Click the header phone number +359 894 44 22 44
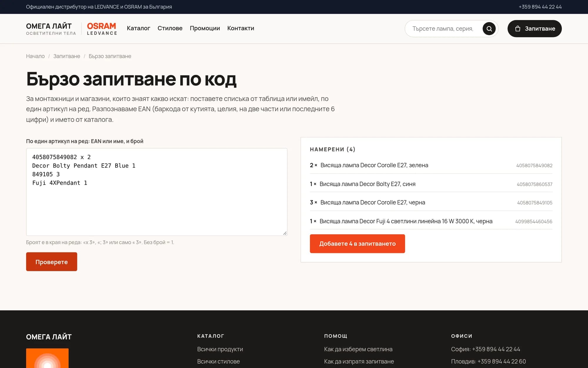The width and height of the screenshot is (588, 368). [540, 7]
